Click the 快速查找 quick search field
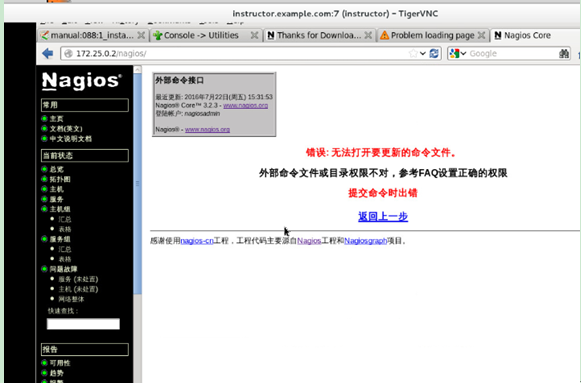This screenshot has width=581, height=383. point(83,324)
